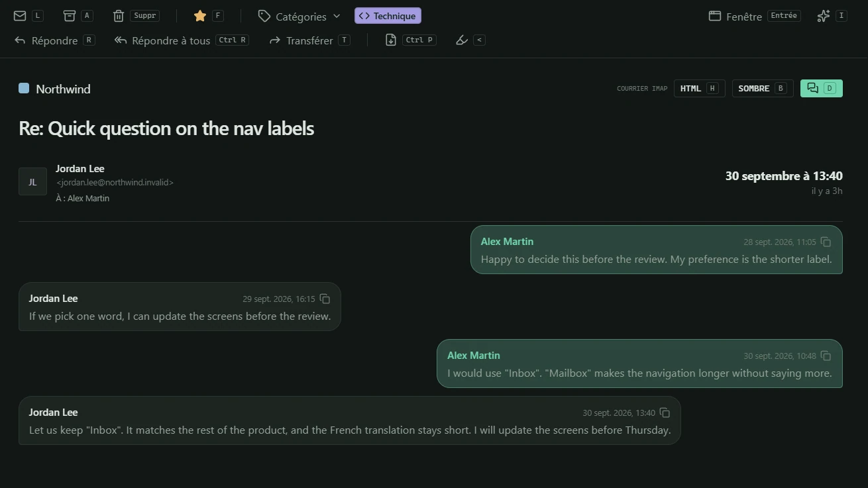Click the AI sparkle icon

click(824, 16)
